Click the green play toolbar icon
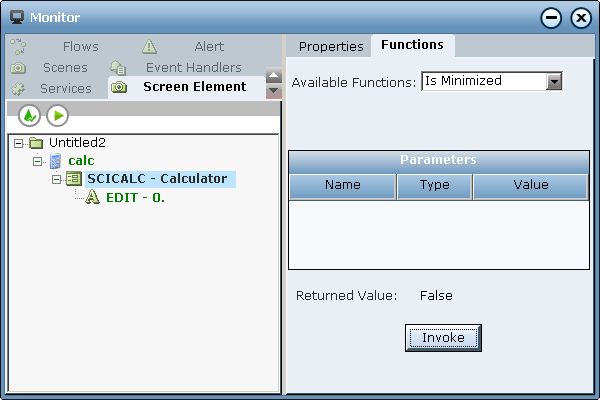Viewport: 600px width, 400px height. [x=57, y=116]
